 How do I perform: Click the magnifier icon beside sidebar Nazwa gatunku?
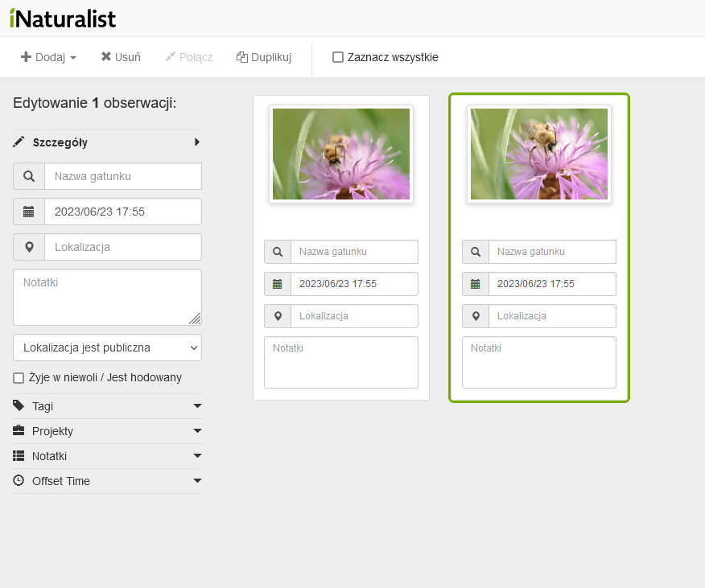[29, 176]
